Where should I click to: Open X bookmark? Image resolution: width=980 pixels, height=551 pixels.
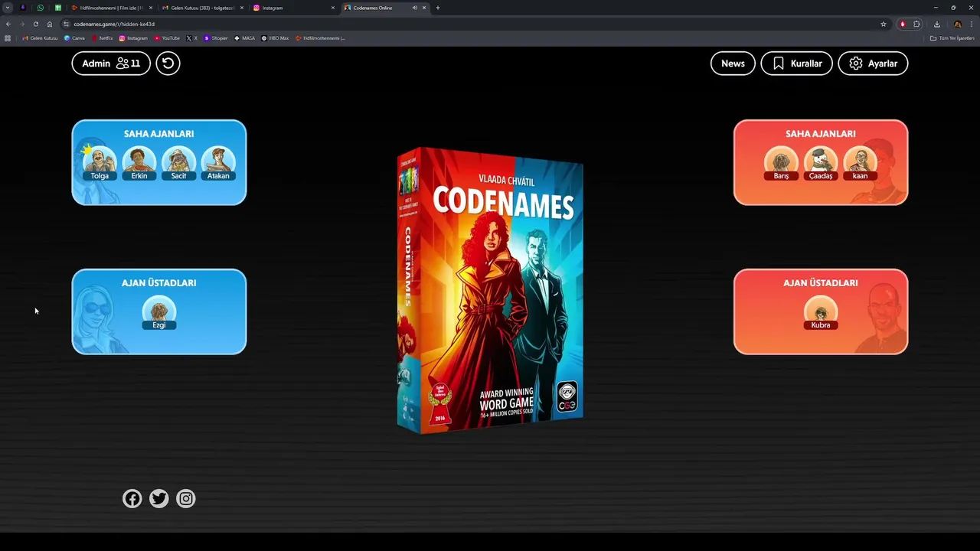tap(192, 37)
